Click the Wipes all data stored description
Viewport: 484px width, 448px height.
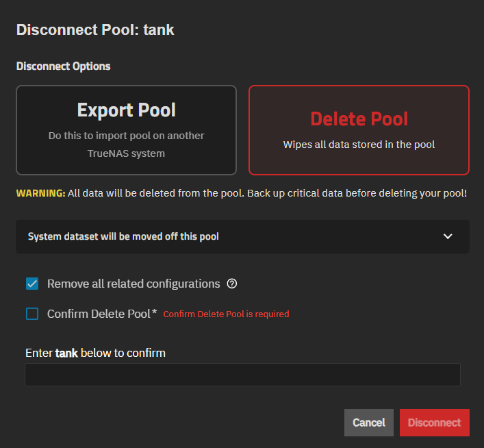coord(359,145)
